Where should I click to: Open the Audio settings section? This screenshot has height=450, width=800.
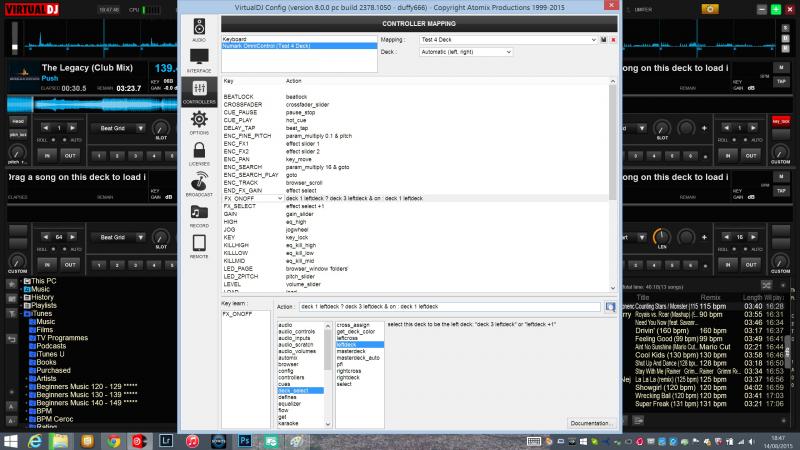(x=199, y=30)
